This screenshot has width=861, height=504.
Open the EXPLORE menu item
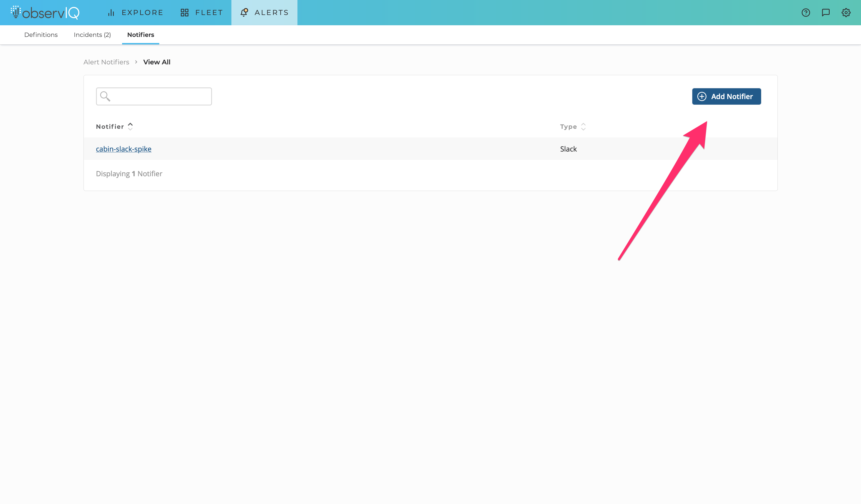[x=142, y=13]
